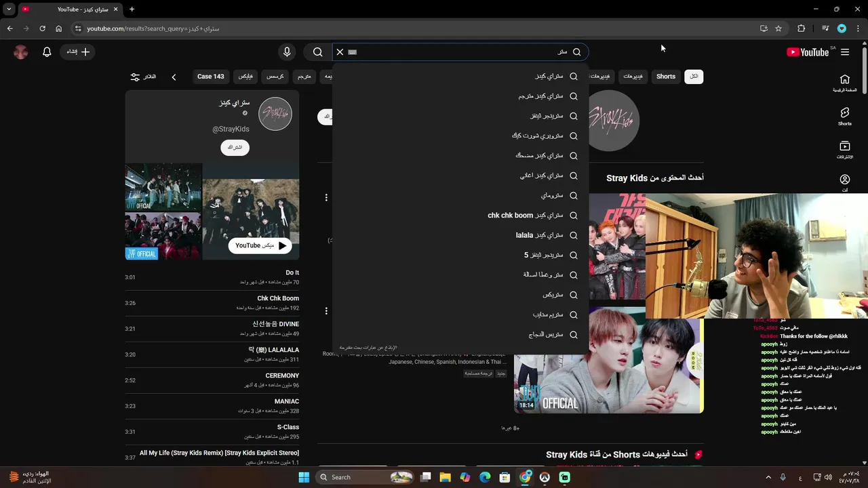The image size is (868, 488).
Task: Open the YouTube hamburger guide menu
Action: coord(845,52)
